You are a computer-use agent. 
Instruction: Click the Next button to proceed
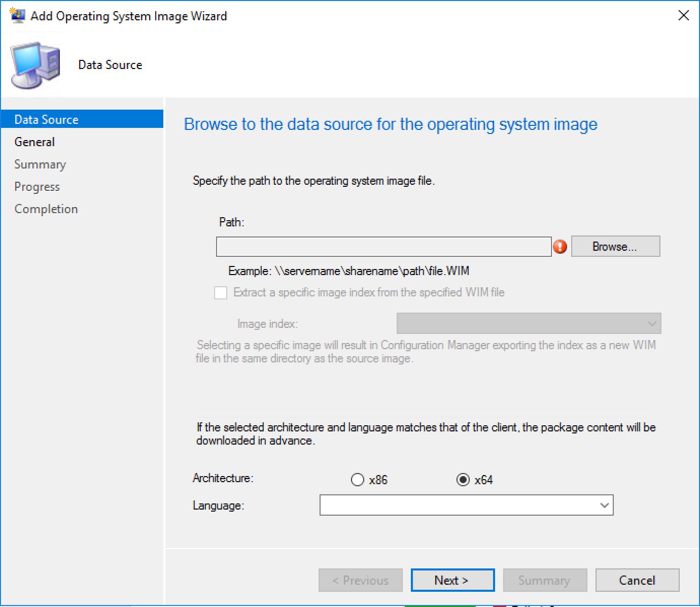(x=452, y=580)
